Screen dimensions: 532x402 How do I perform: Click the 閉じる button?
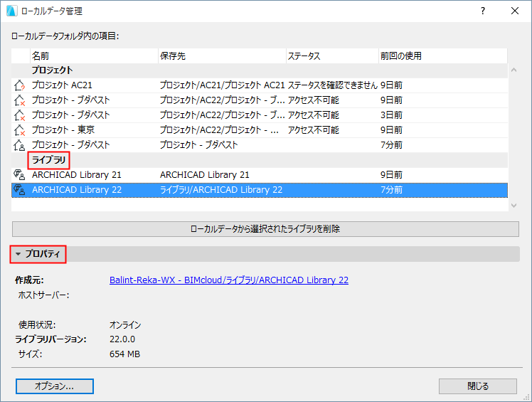pyautogui.click(x=478, y=386)
